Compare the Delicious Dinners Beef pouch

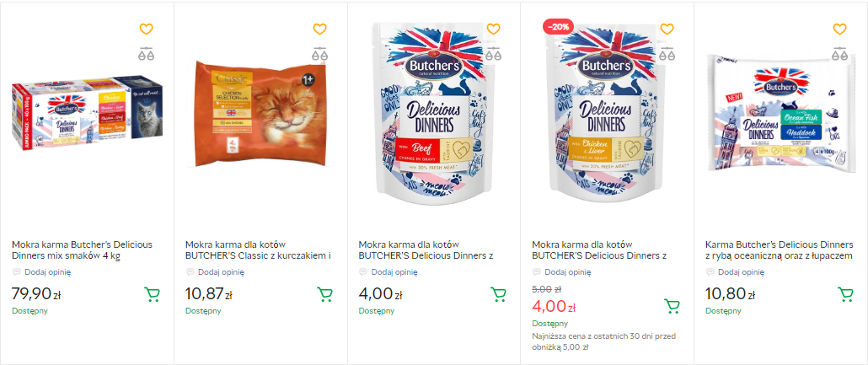(x=493, y=54)
